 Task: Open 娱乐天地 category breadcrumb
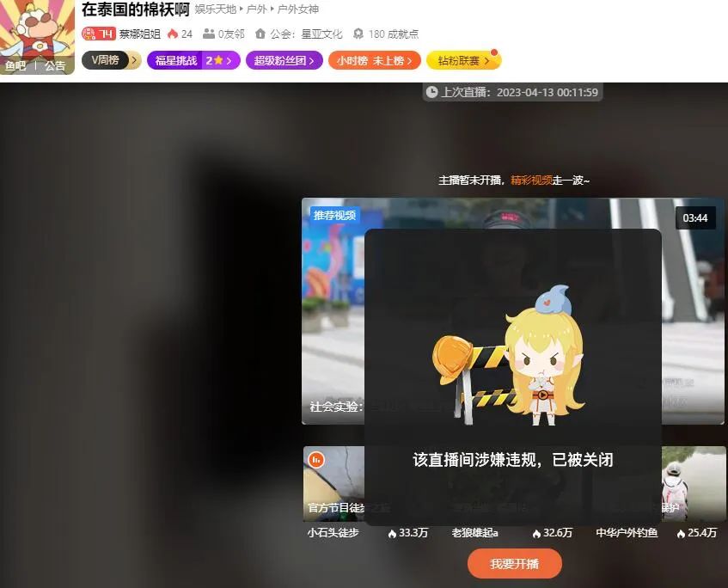216,9
